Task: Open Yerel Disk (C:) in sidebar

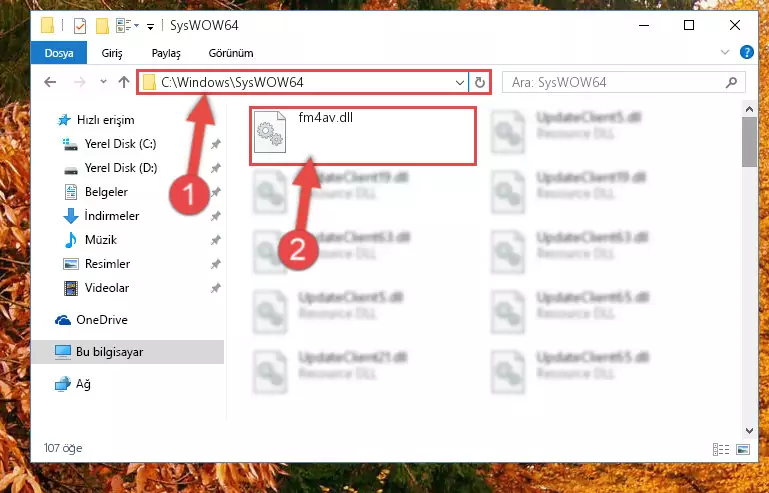Action: click(x=120, y=144)
